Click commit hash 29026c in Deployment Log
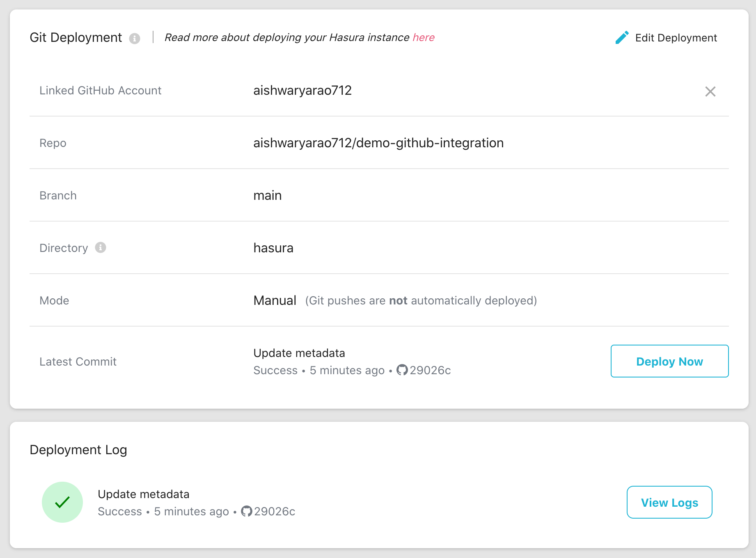This screenshot has width=756, height=558. 274,511
